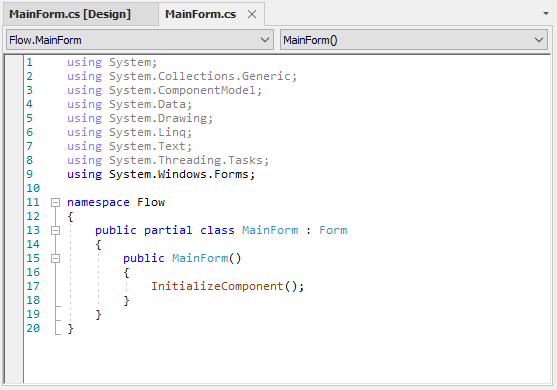Click line number 20
This screenshot has width=557, height=390.
tap(33, 328)
